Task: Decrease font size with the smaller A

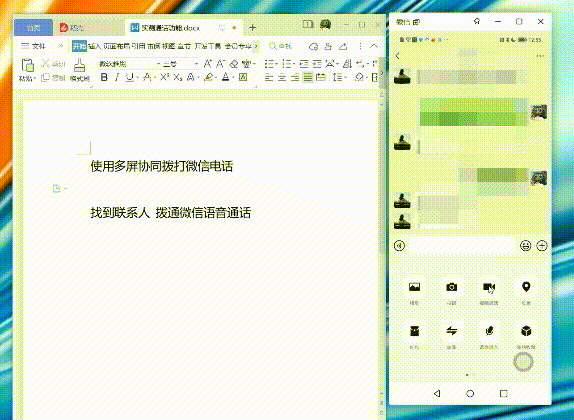Action: [220, 64]
